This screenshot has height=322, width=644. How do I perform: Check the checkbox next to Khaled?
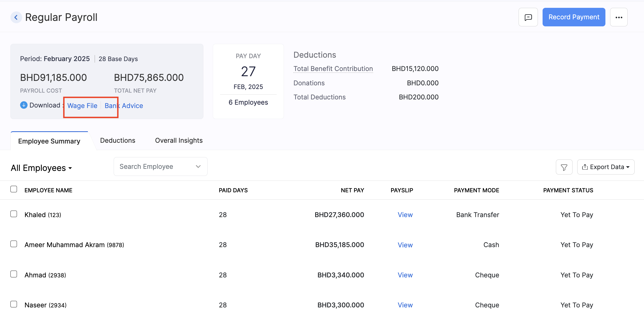pos(14,214)
